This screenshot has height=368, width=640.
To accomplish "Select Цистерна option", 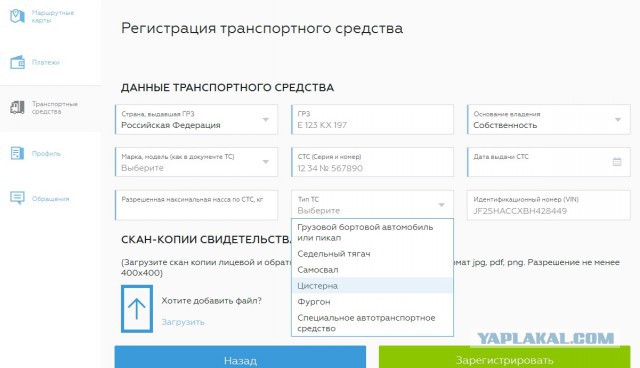I will click(372, 286).
